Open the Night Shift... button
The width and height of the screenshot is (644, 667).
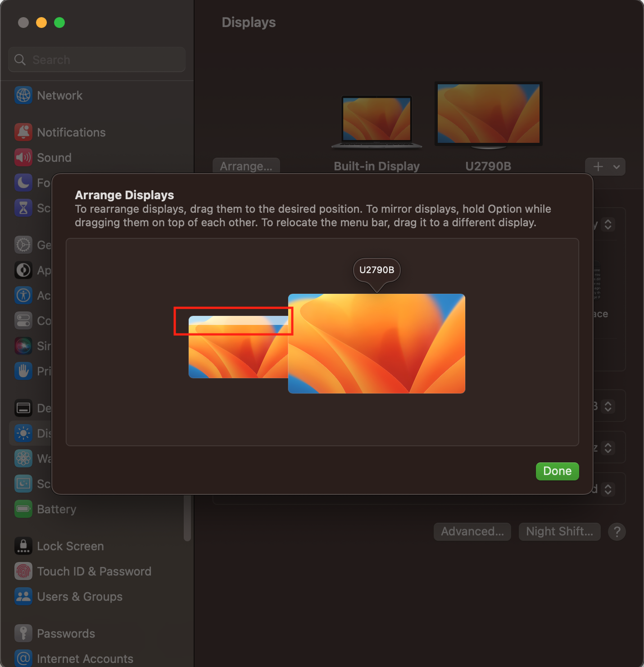tap(560, 532)
